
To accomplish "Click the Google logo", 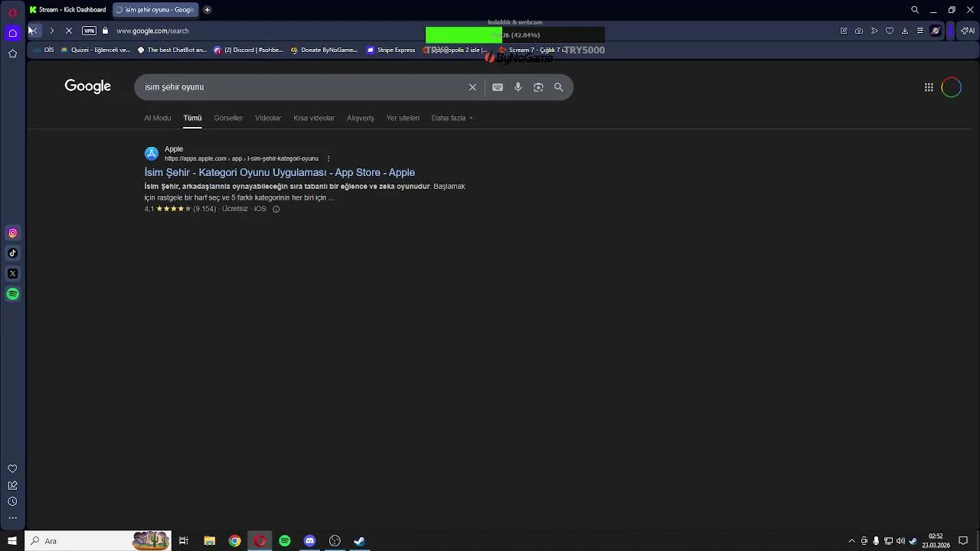I will tap(88, 86).
